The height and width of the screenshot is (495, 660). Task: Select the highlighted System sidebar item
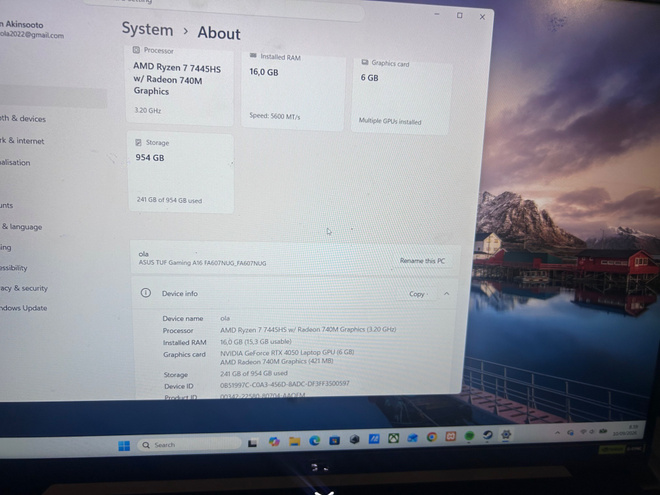(x=53, y=96)
